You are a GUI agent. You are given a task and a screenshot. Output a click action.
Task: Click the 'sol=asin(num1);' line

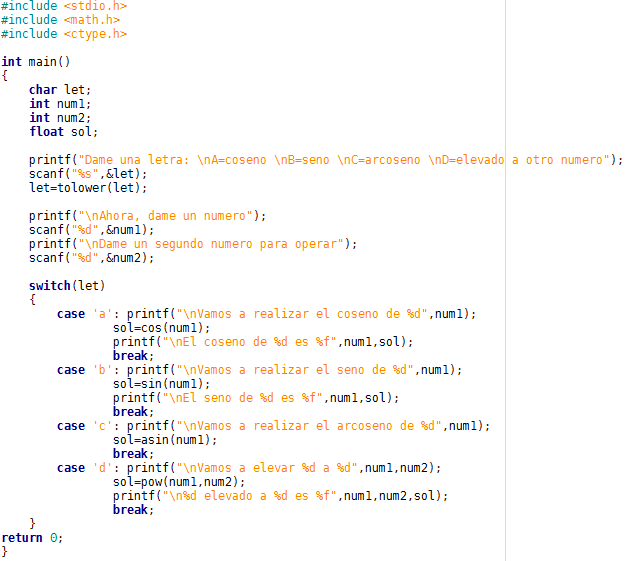coord(165,440)
